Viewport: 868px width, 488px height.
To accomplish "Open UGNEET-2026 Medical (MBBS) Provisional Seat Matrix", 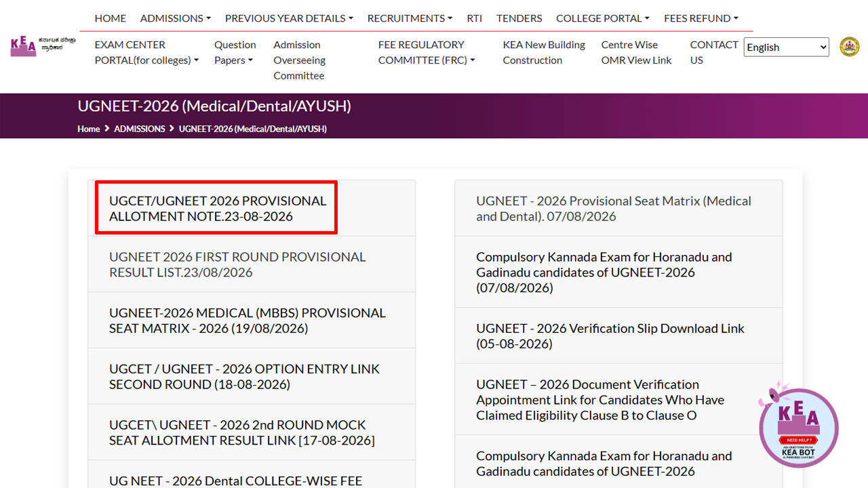I will point(248,321).
